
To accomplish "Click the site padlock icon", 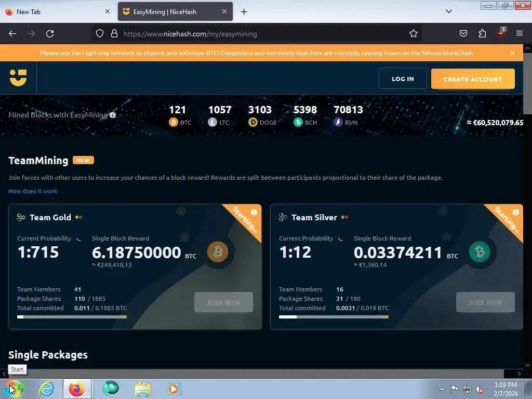I will click(x=114, y=34).
